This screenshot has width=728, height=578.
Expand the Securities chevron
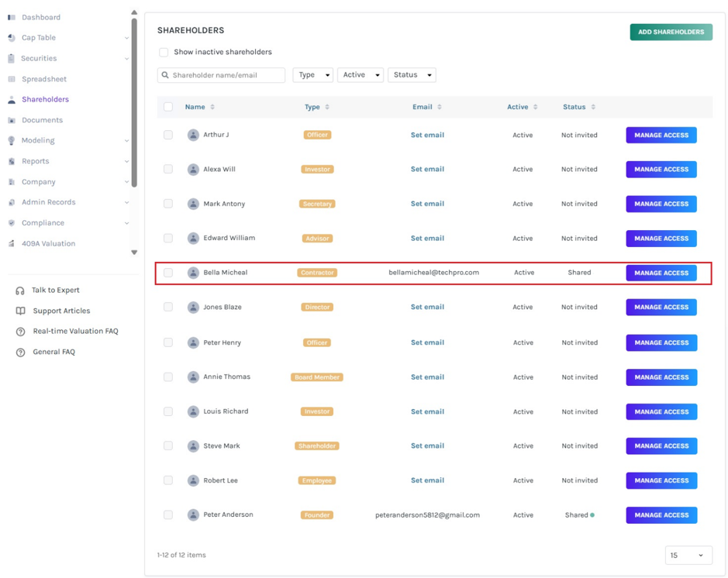[x=126, y=58]
